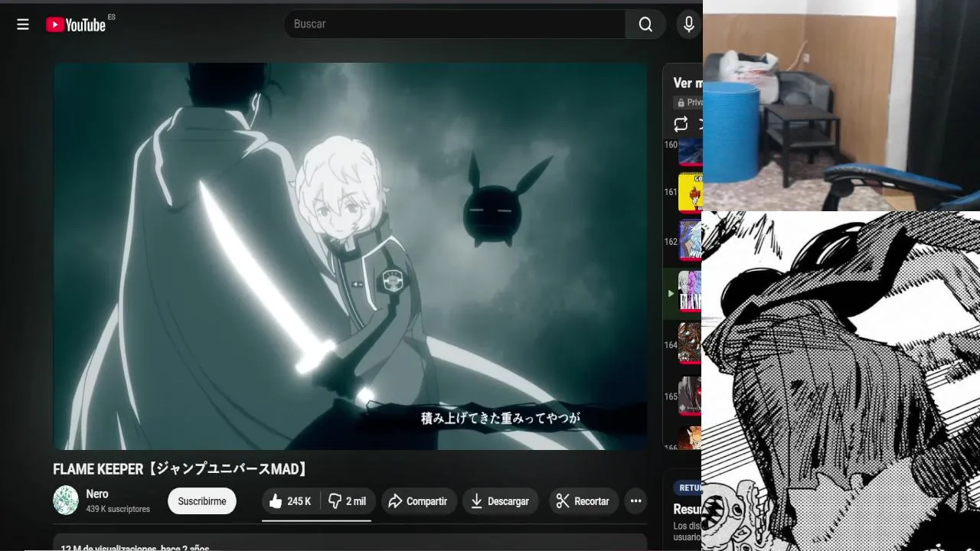Focus the Buscar search field

click(455, 24)
